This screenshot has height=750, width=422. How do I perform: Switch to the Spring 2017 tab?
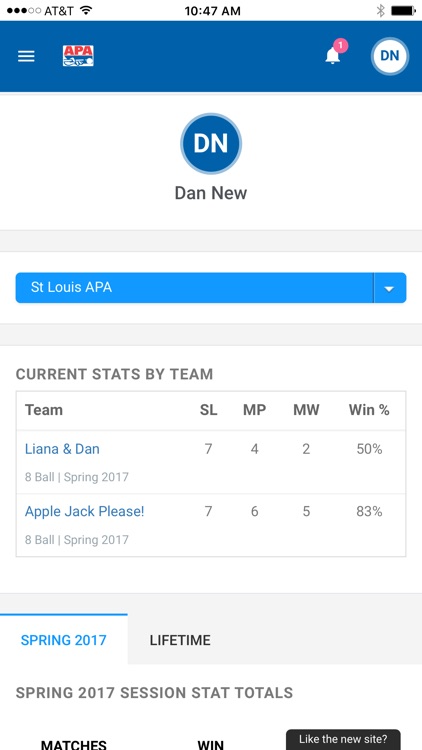(64, 640)
